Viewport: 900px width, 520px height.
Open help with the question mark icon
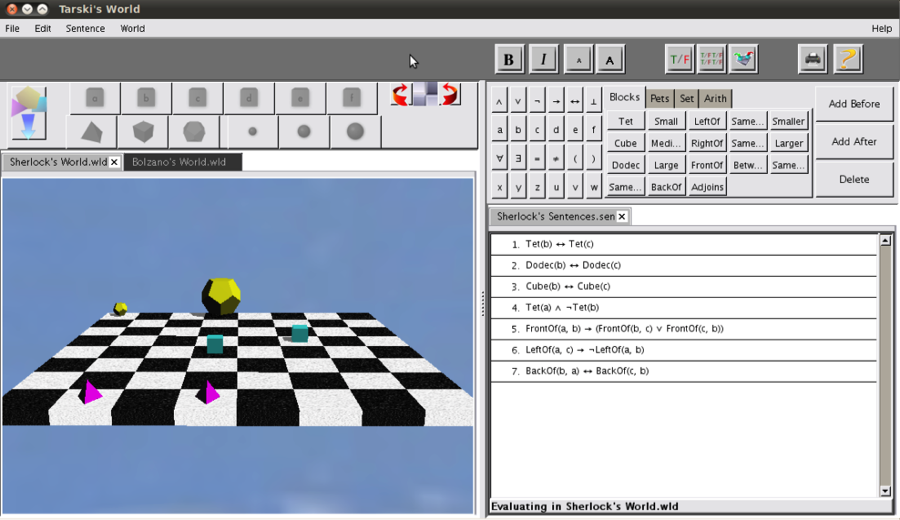[847, 59]
